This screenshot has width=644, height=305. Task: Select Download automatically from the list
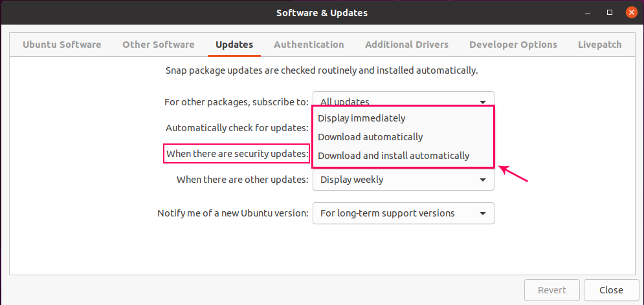pos(370,137)
